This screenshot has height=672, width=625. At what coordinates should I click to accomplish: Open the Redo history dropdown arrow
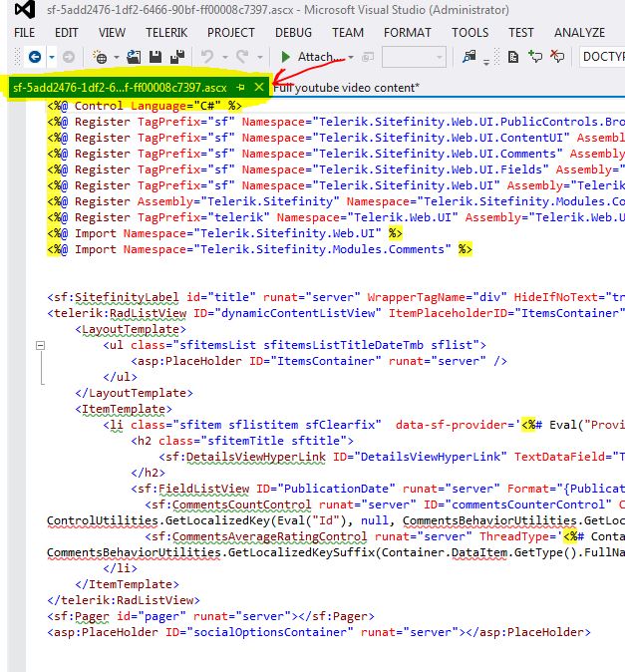click(259, 57)
